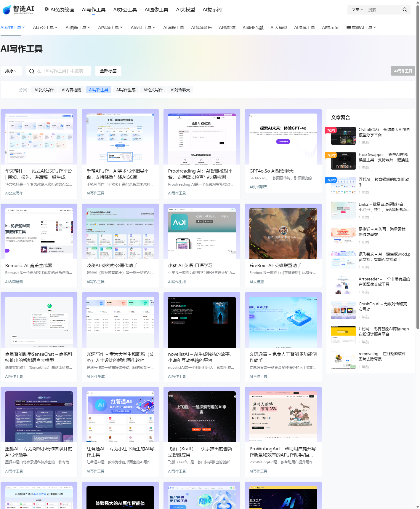This screenshot has width=420, height=509.
Task: Switch to the AI论文写作 category filter
Action: pos(153,90)
